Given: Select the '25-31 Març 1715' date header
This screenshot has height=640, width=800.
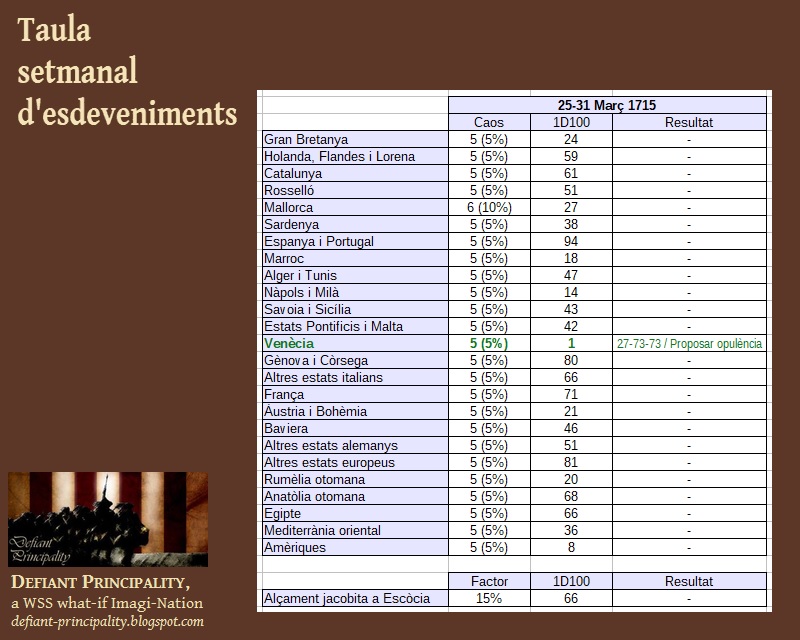Looking at the screenshot, I should (x=607, y=105).
